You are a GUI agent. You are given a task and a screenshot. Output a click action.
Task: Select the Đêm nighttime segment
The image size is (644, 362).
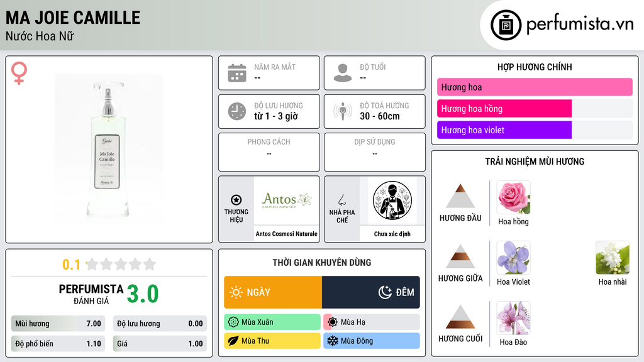(371, 292)
